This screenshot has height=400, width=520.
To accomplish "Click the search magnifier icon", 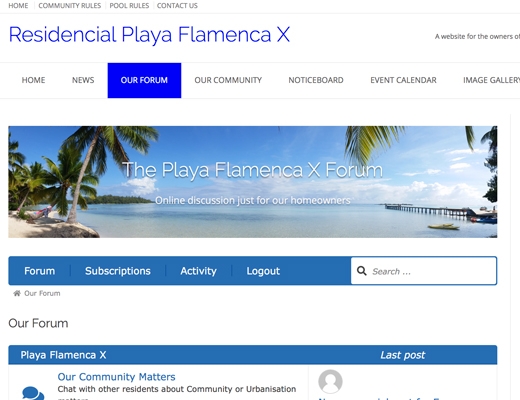I will [362, 271].
